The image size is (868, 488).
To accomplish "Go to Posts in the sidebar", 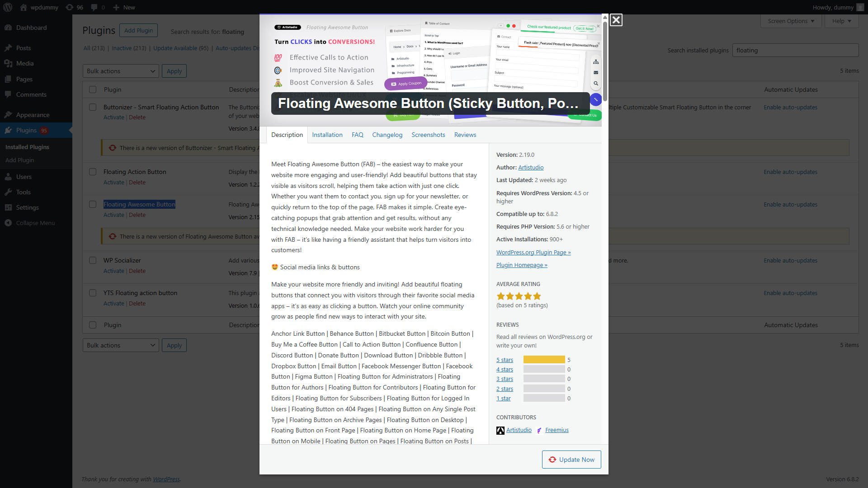I will (24, 48).
